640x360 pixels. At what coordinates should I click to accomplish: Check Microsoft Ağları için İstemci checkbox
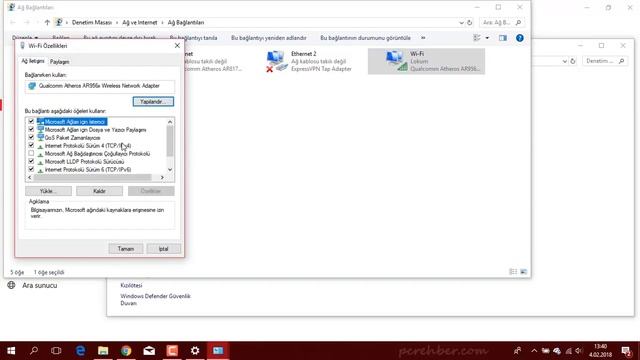click(31, 122)
